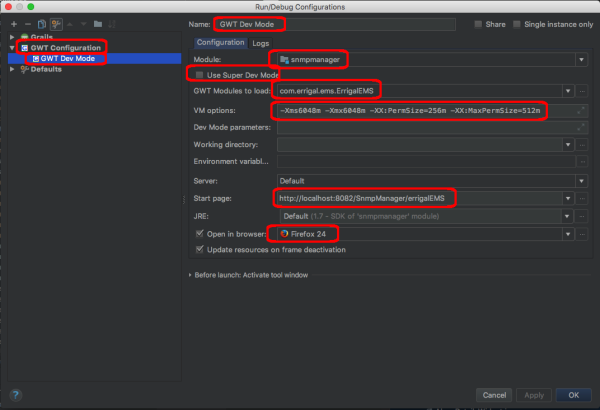This screenshot has width=600, height=410.
Task: Open the Module dropdown showing snmpmanager
Action: click(x=581, y=59)
